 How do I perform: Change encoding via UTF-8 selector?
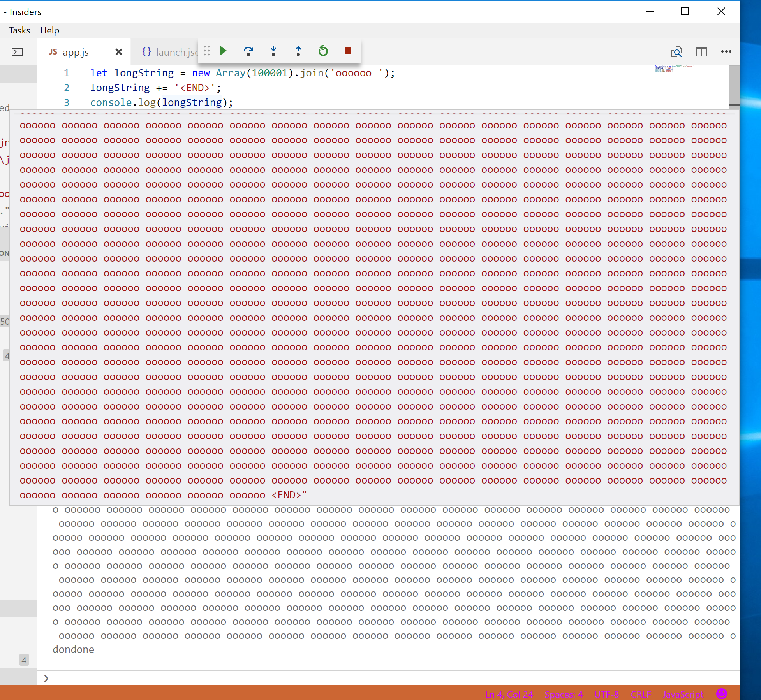pyautogui.click(x=606, y=694)
